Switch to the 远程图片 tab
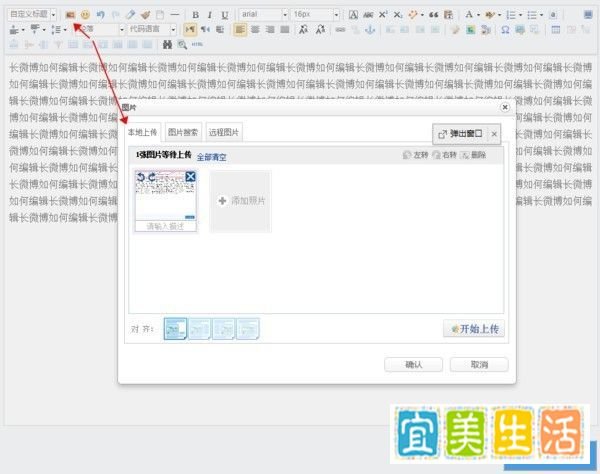 pyautogui.click(x=224, y=132)
